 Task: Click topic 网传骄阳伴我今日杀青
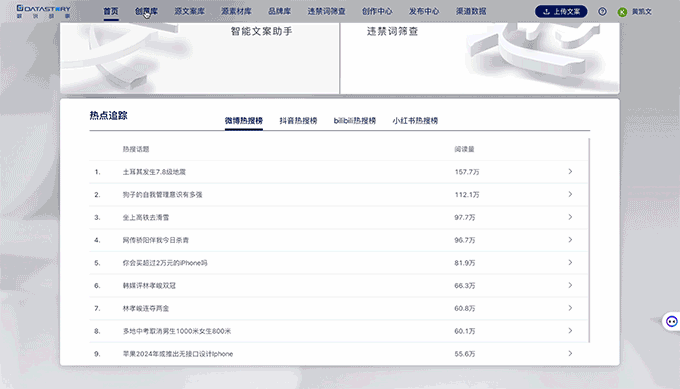(155, 240)
